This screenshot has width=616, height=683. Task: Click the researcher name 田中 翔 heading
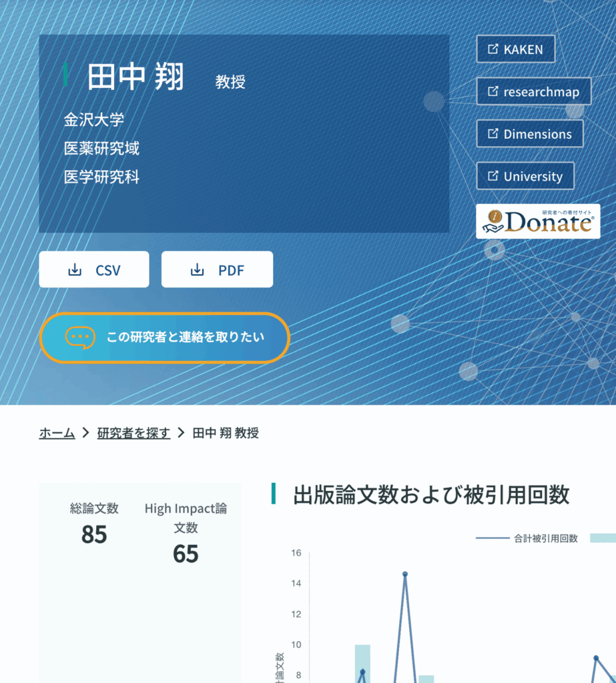point(136,77)
